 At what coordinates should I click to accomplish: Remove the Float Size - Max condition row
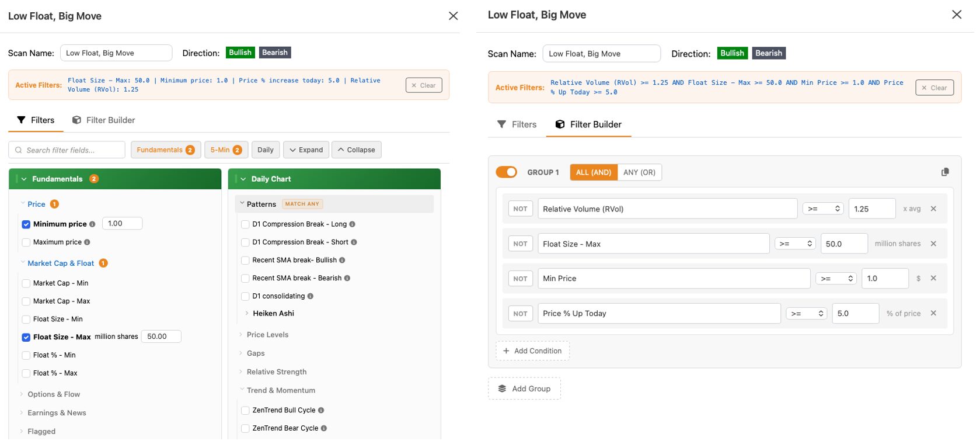click(933, 244)
